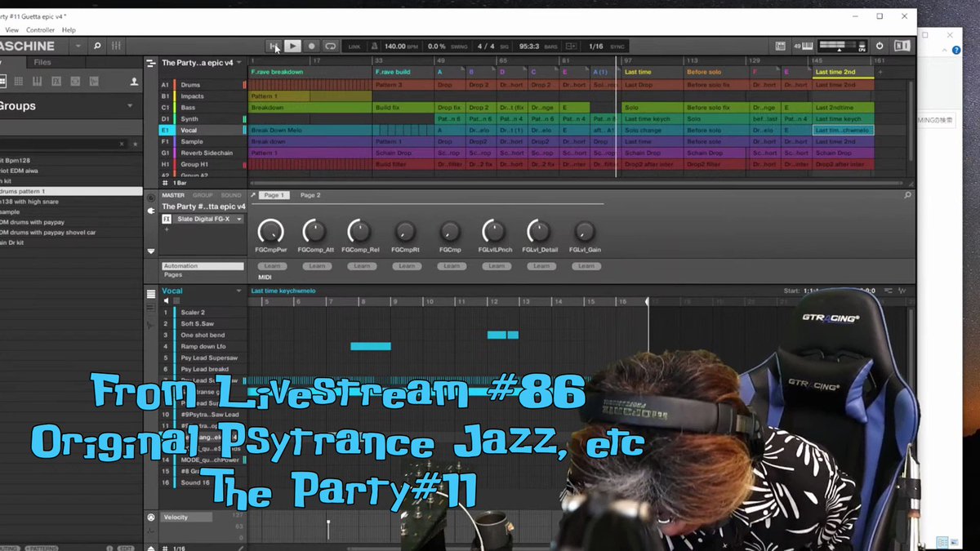Viewport: 980px width, 551px height.
Task: Open the browser search magnifier icon
Action: 97,47
